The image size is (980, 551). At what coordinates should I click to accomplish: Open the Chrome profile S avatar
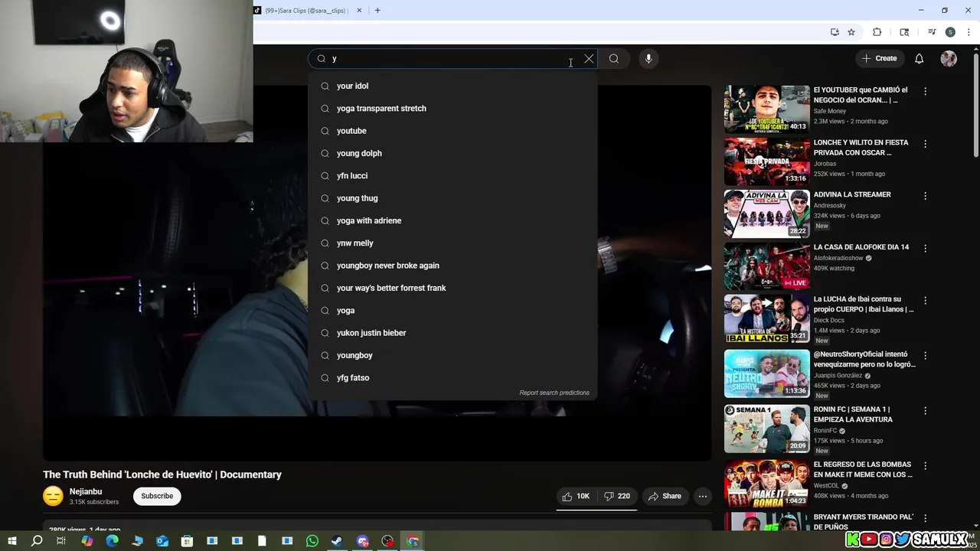click(x=950, y=32)
